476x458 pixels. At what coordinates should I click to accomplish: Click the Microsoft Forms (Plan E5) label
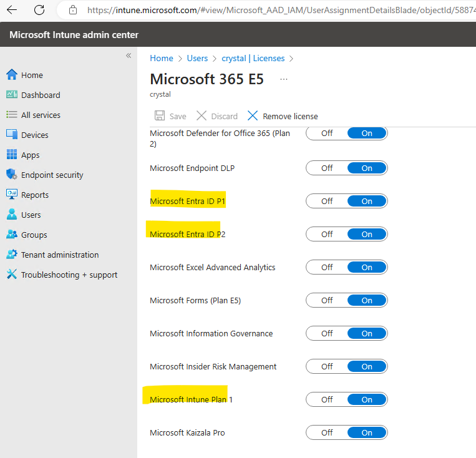coord(195,301)
